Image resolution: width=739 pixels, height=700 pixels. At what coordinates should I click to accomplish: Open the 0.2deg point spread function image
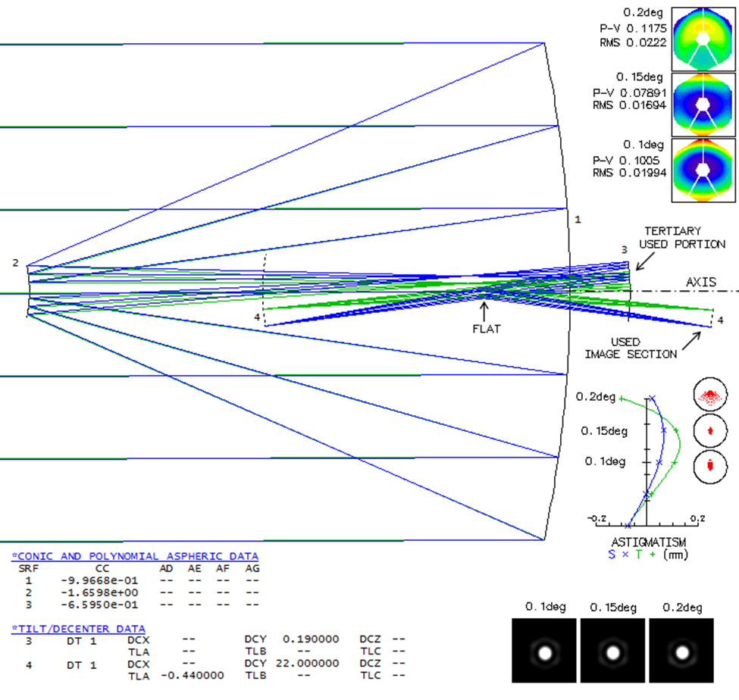pos(681,651)
